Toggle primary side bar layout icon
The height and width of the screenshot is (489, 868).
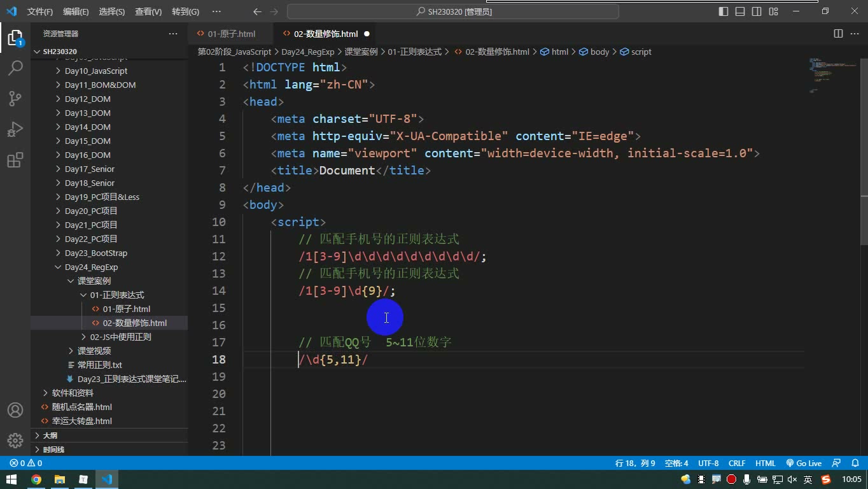pyautogui.click(x=724, y=11)
